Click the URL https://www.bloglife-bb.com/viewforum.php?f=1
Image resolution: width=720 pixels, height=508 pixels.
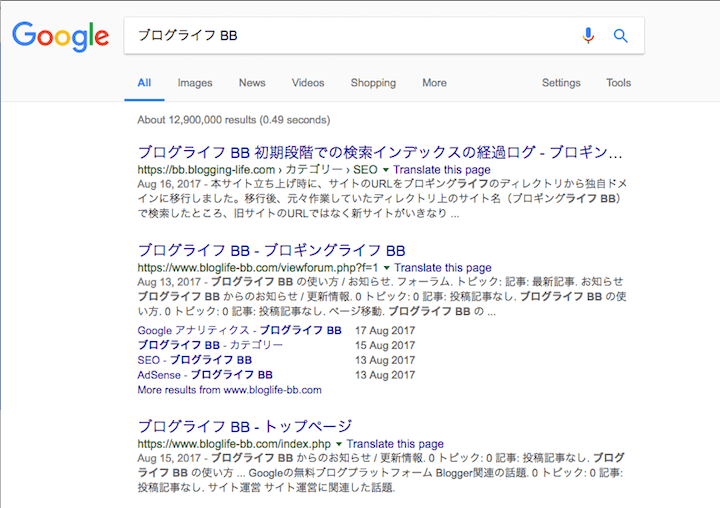[x=258, y=268]
